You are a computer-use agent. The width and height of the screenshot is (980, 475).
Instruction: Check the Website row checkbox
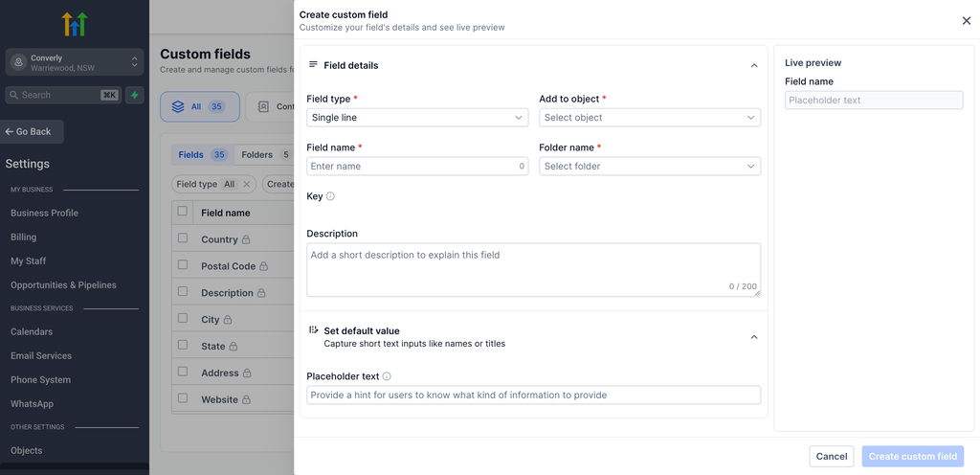tap(183, 398)
